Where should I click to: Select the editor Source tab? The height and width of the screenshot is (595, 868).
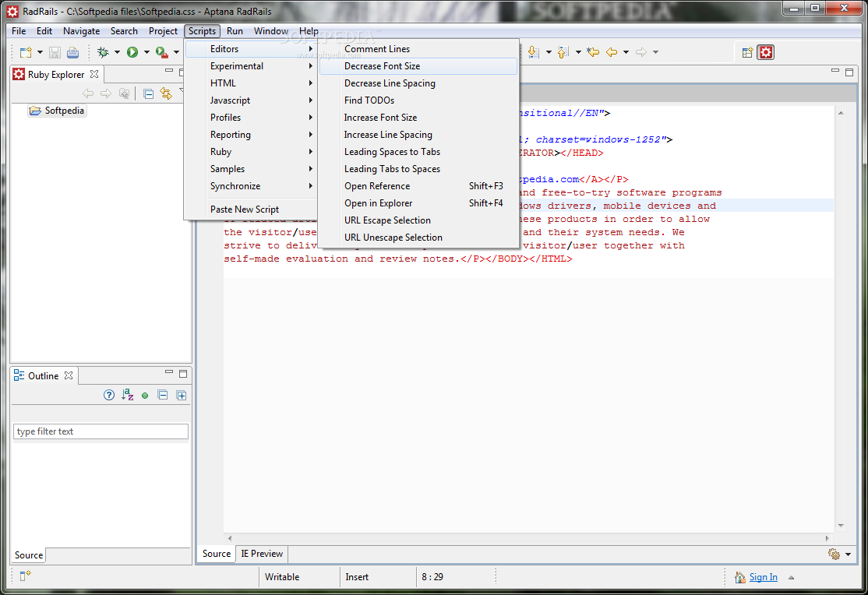click(217, 554)
